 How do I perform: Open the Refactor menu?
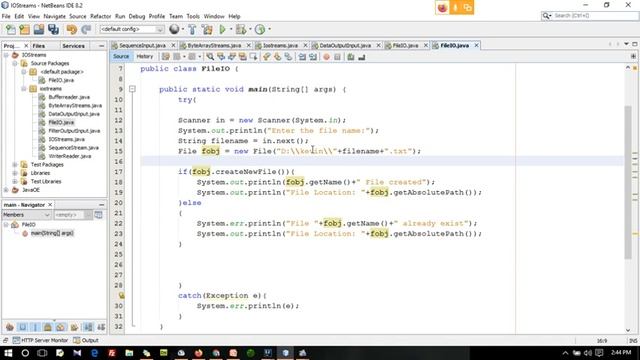pos(100,16)
